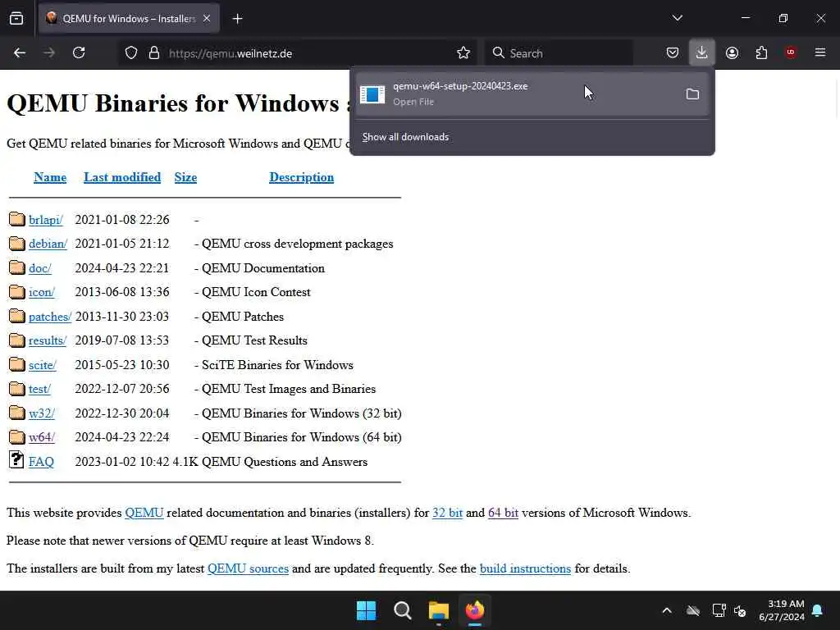This screenshot has height=630, width=840.
Task: Open the debian/ directory link
Action: (x=48, y=244)
